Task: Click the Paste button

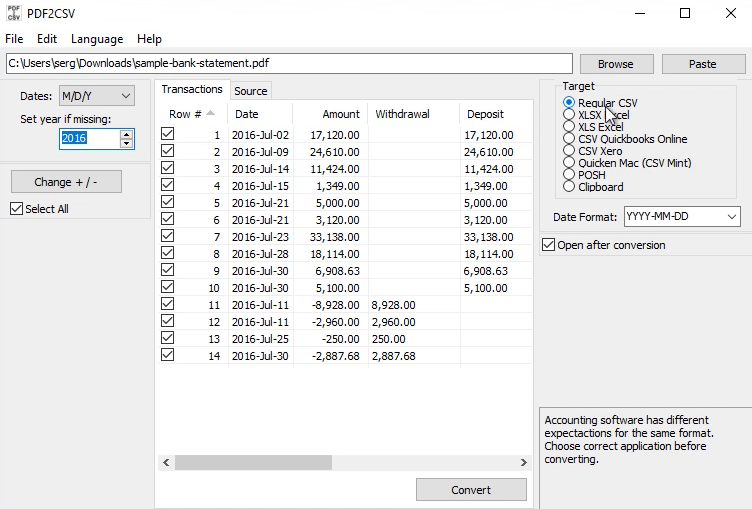Action: coord(703,64)
